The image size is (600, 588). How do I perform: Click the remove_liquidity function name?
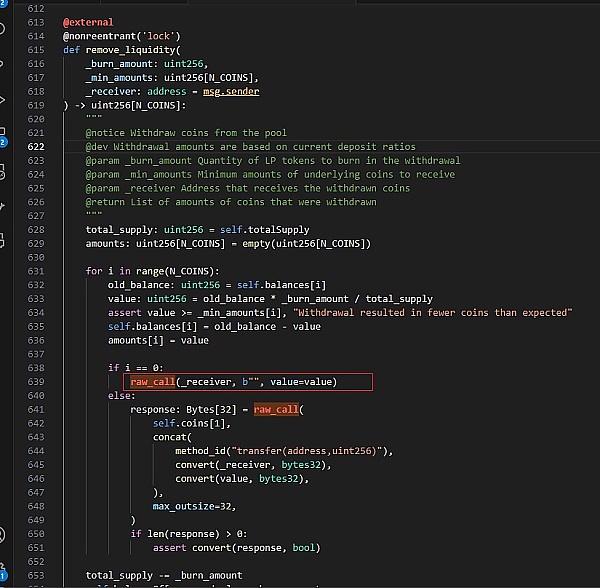click(130, 50)
